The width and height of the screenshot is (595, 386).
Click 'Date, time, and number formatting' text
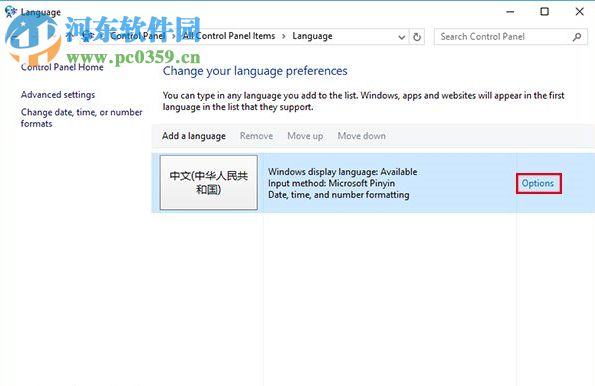(x=338, y=195)
